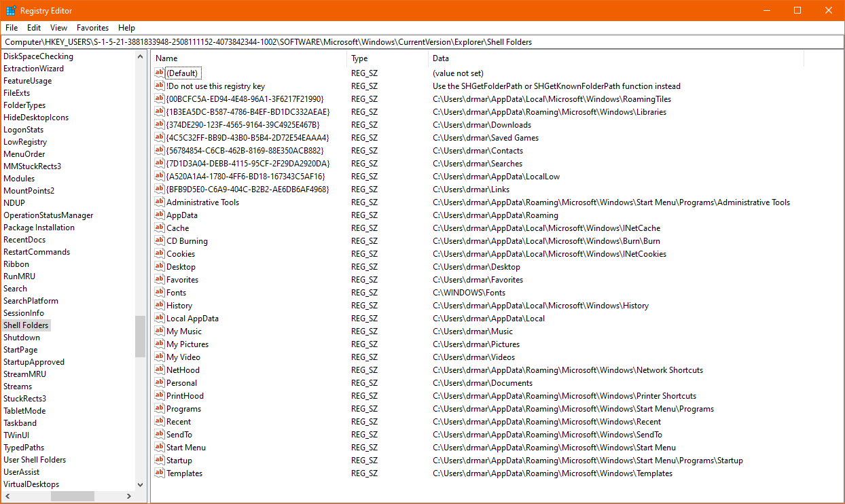This screenshot has height=504, width=845.
Task: Click the icon next to Administrative Tools value
Action: [160, 202]
